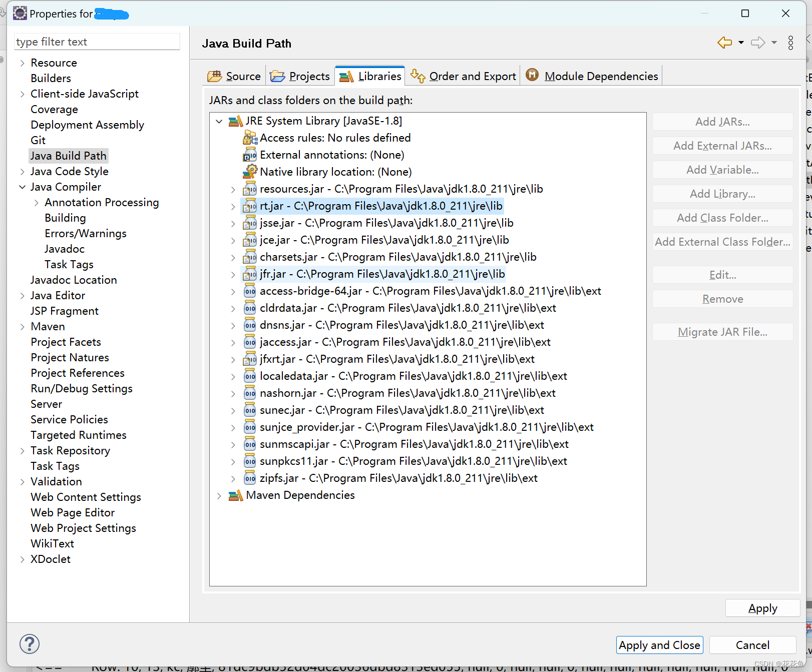
Task: Expand the Validation sidebar category
Action: click(x=22, y=482)
